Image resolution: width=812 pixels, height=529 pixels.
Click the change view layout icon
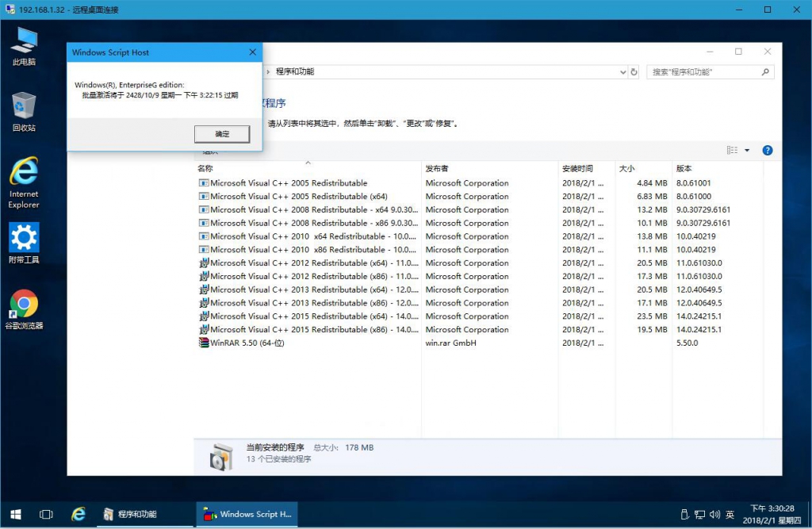732,150
